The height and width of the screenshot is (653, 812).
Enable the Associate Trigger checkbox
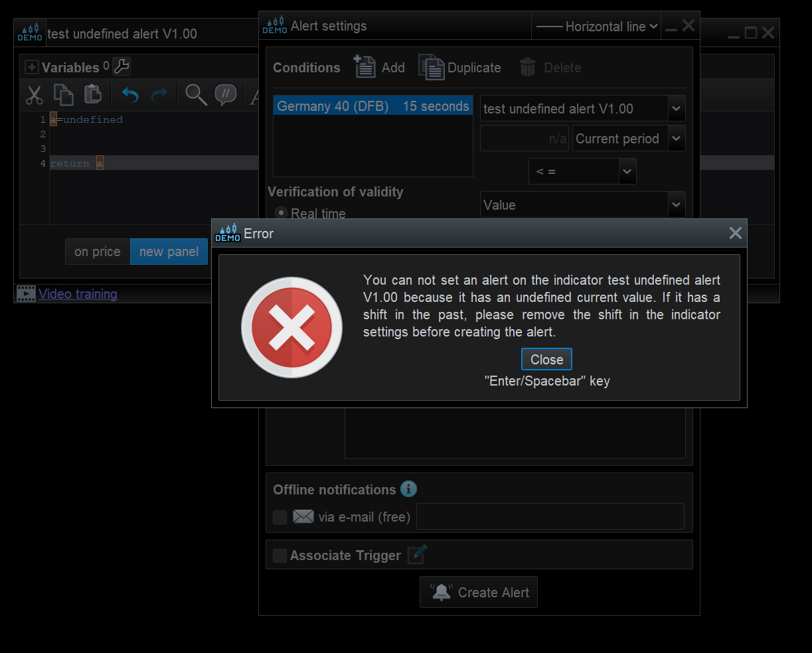tap(280, 555)
